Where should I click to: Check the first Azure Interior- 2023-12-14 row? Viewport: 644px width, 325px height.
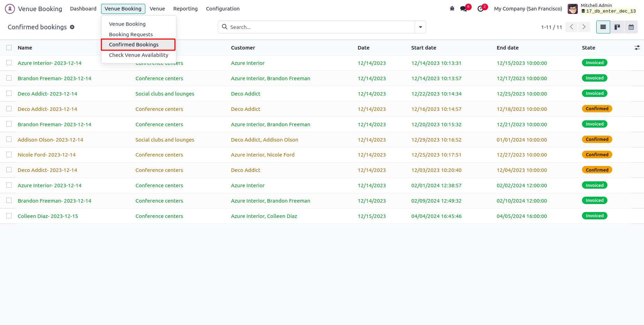pyautogui.click(x=9, y=63)
